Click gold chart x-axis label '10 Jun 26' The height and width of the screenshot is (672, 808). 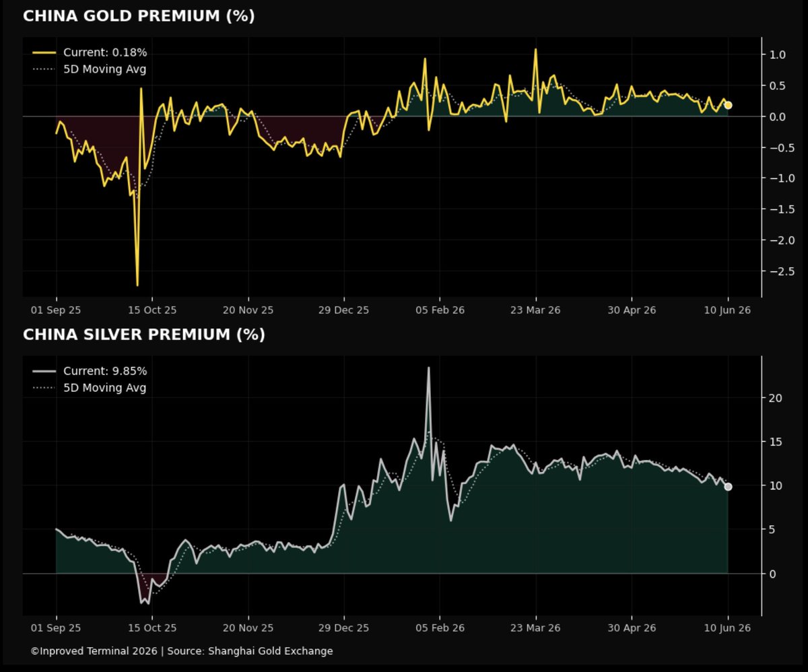(728, 310)
